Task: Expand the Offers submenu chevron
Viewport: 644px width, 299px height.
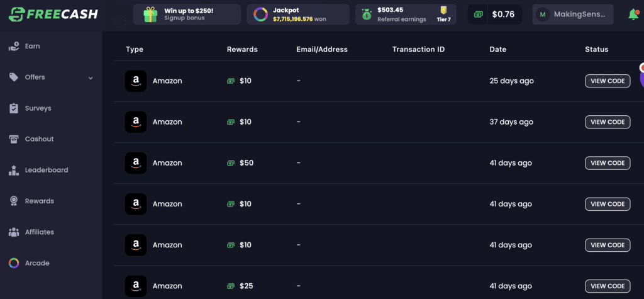Action: [91, 78]
